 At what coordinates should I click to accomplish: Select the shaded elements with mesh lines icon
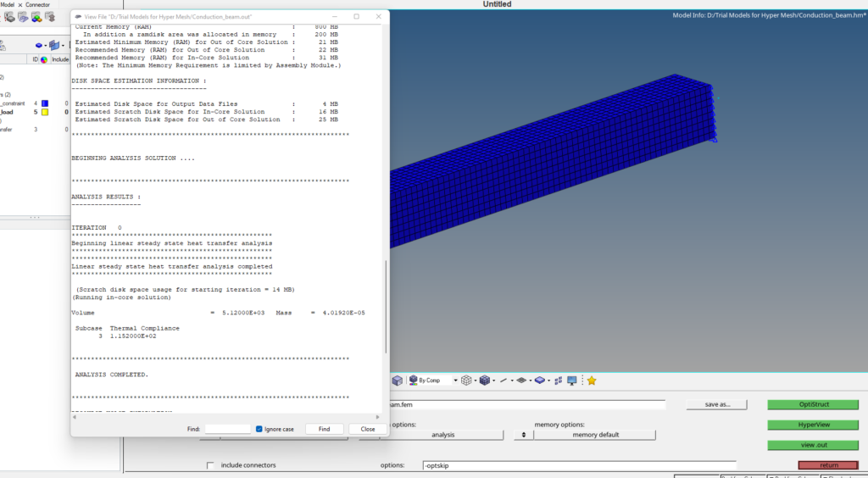pos(484,380)
